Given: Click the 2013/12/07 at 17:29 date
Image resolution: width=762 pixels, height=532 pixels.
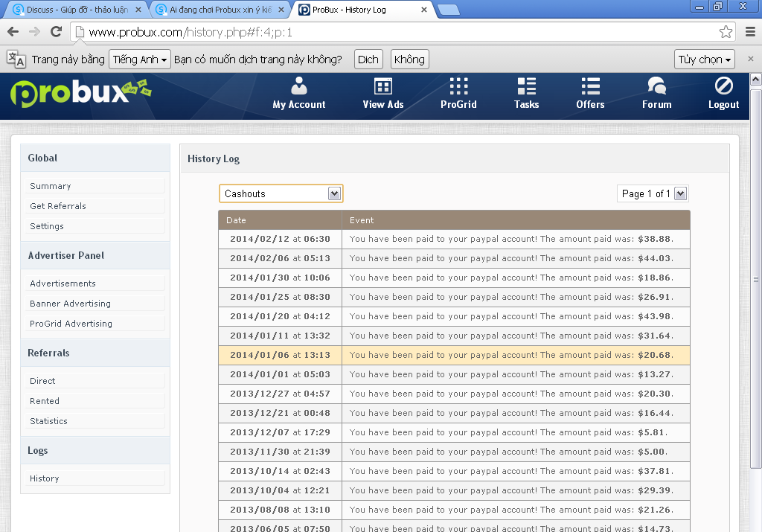Looking at the screenshot, I should (280, 432).
